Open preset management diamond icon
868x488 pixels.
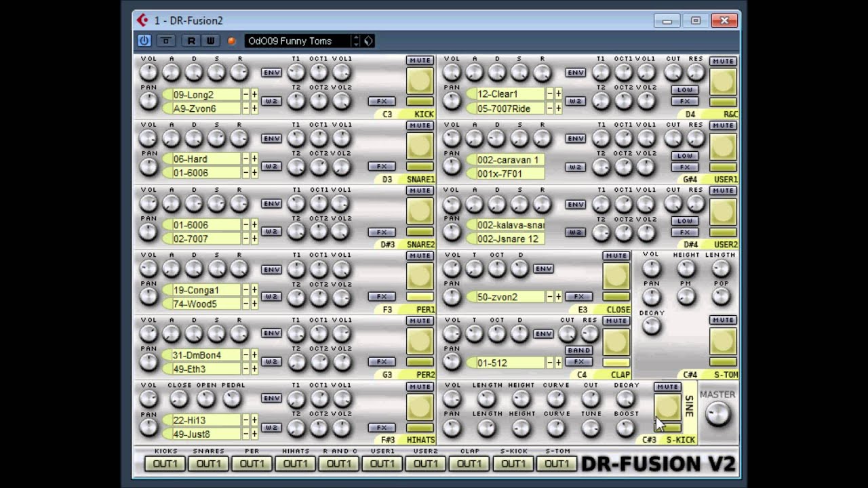[368, 41]
